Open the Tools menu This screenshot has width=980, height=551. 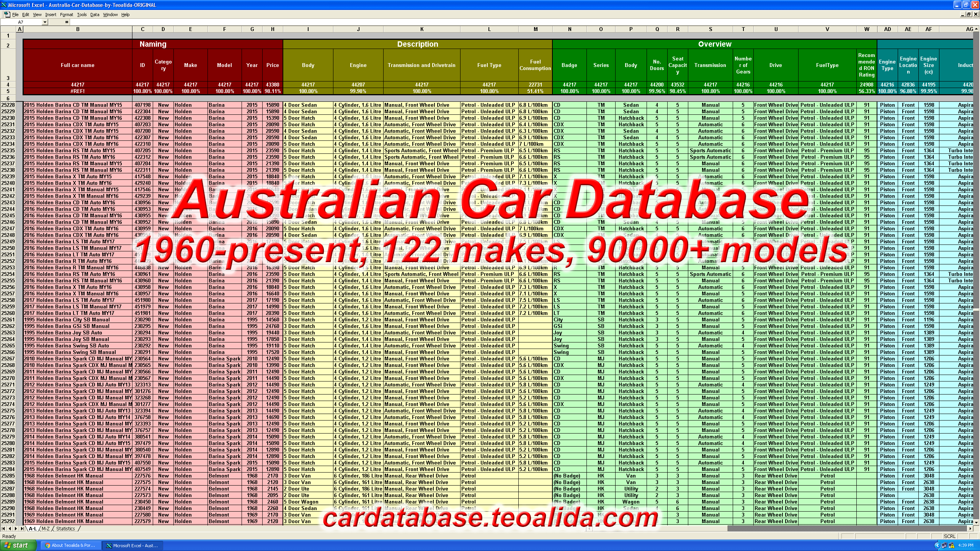81,15
